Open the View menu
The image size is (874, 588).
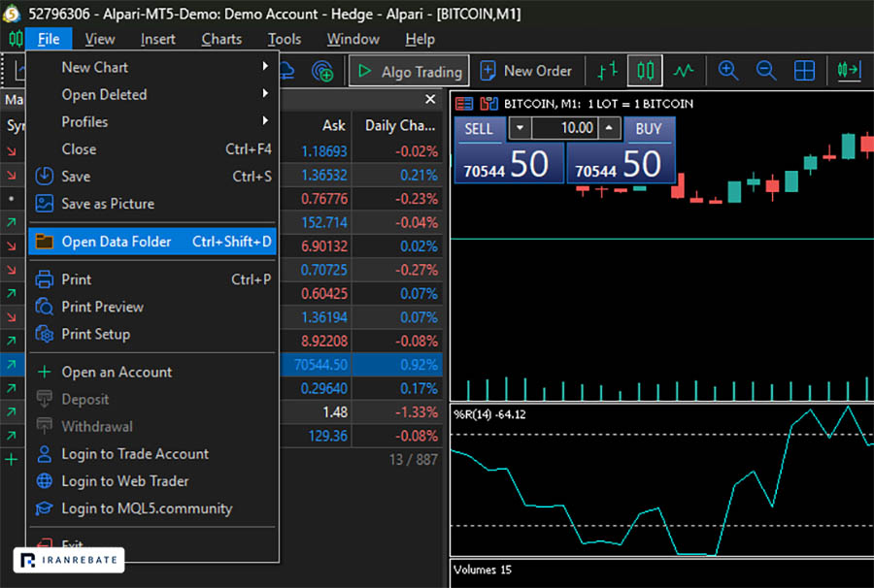[100, 39]
